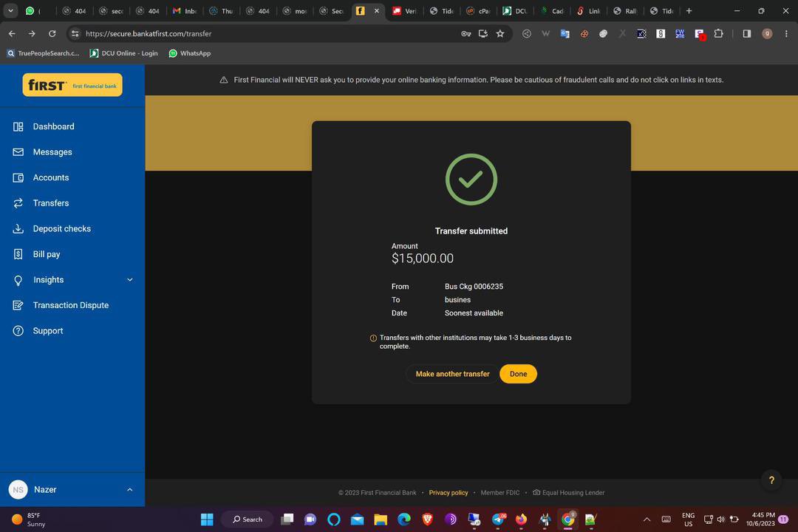The image size is (798, 532).
Task: Bookmark this page with the star icon
Action: tap(499, 33)
